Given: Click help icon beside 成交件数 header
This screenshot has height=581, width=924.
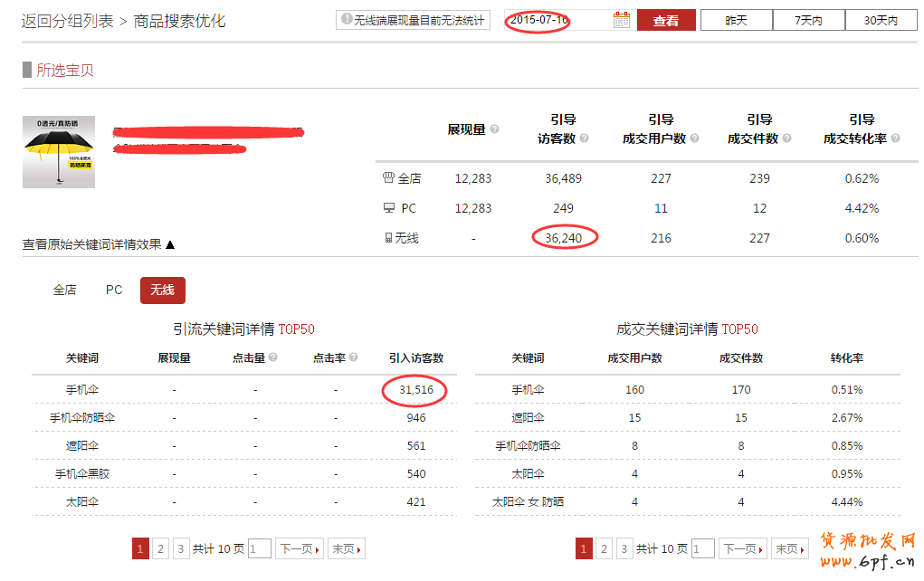Looking at the screenshot, I should (786, 138).
